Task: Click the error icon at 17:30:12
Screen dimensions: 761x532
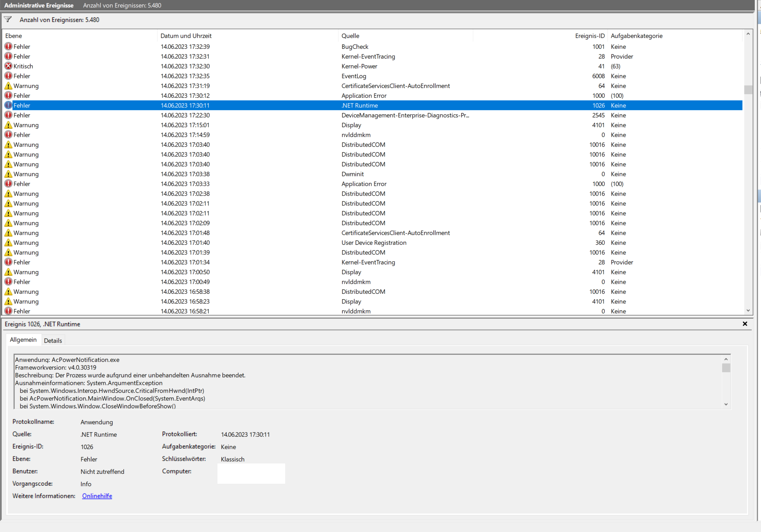Action: (8, 96)
